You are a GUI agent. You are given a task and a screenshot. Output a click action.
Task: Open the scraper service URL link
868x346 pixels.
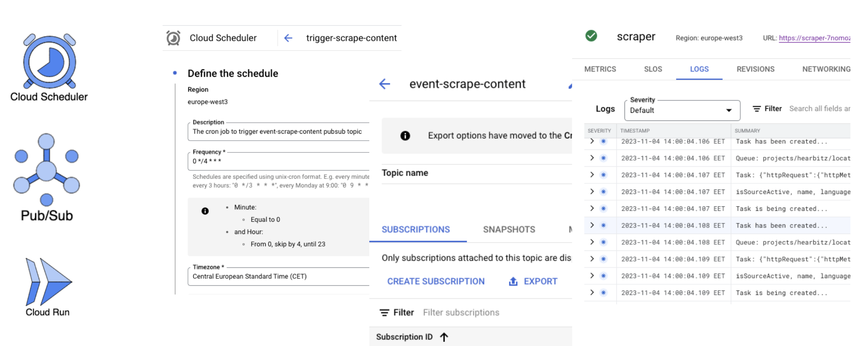click(x=814, y=38)
